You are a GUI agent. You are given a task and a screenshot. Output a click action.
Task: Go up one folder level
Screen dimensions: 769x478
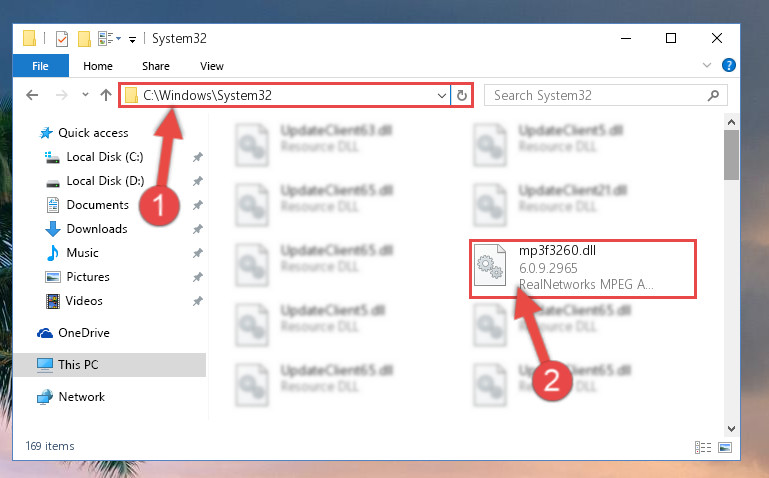(106, 95)
